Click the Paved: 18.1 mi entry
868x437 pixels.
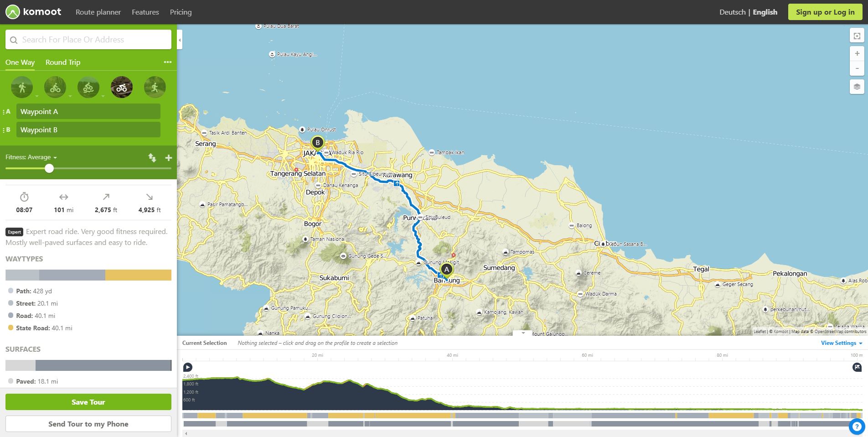(x=33, y=381)
